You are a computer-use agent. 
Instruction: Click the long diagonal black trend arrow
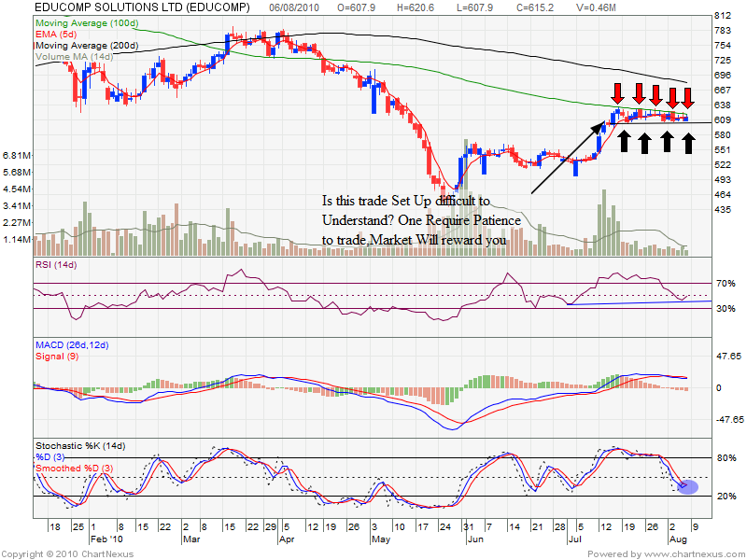click(x=567, y=157)
